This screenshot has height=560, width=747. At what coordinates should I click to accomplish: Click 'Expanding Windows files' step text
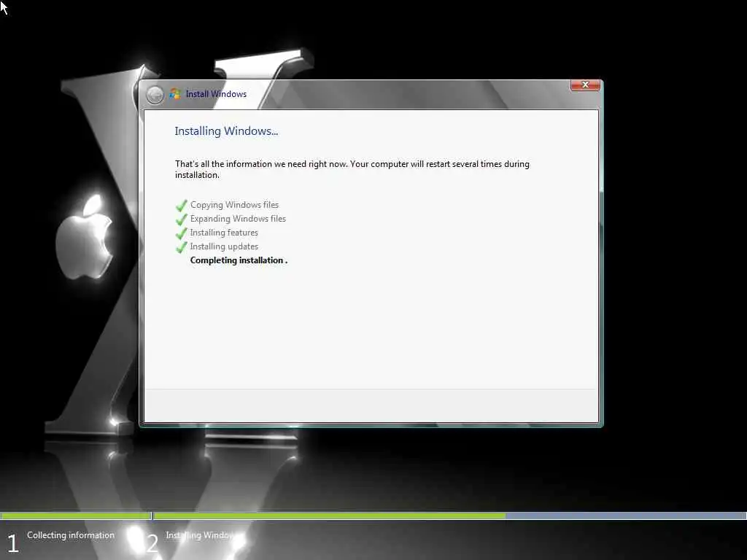click(239, 219)
